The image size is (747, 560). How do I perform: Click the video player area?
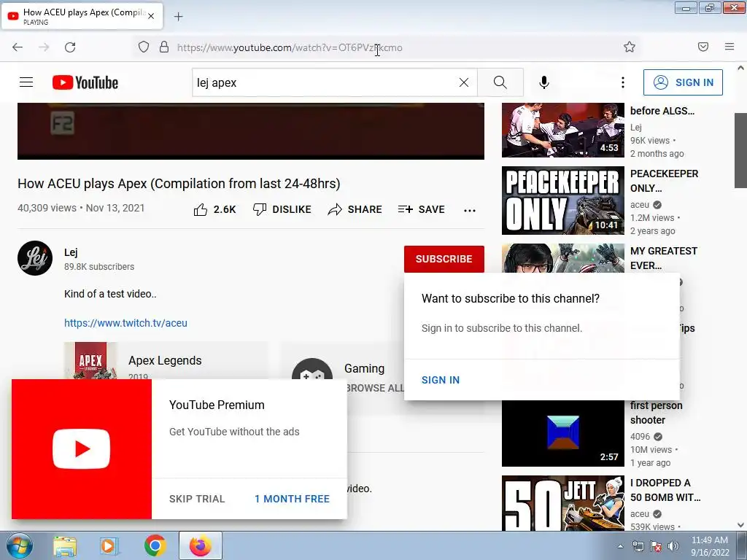point(251,131)
